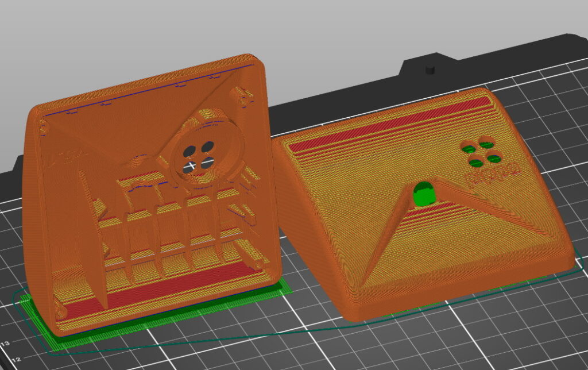Click the green support plug in lid's notch
588x370 pixels.
(424, 194)
